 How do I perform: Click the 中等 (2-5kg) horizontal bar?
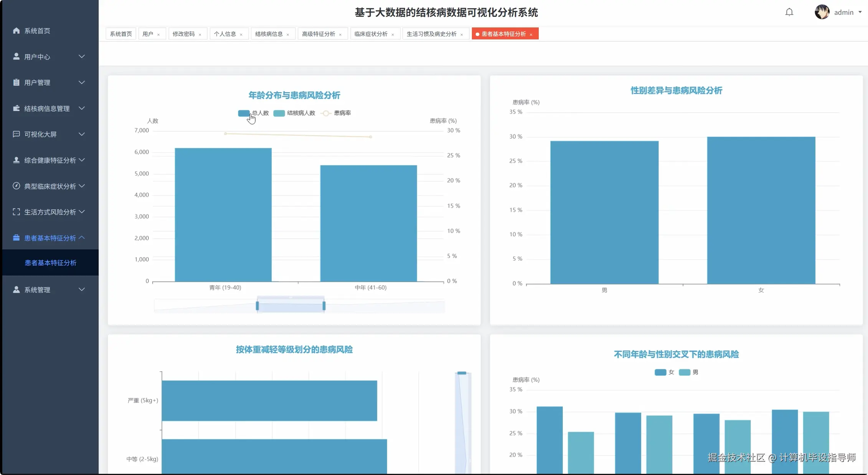point(274,456)
